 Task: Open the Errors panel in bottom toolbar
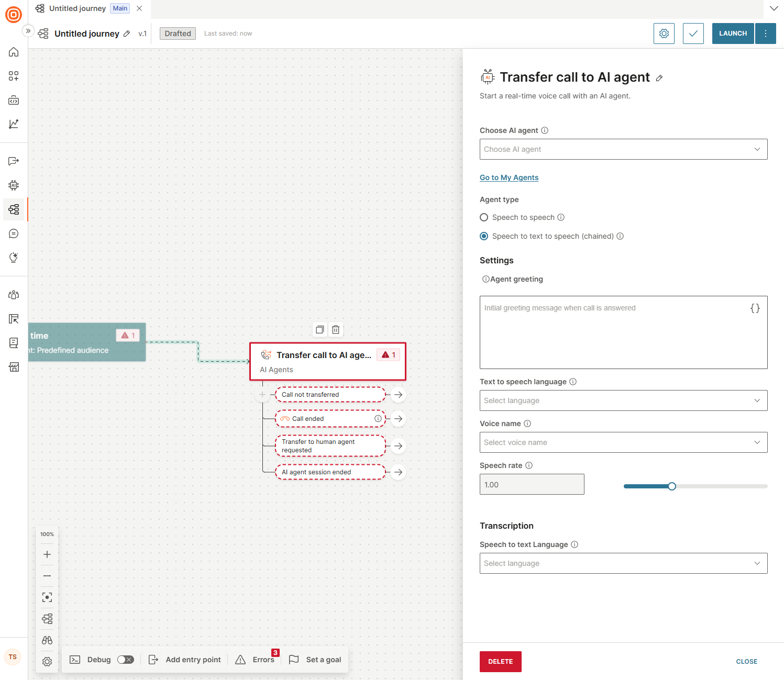[x=256, y=660]
